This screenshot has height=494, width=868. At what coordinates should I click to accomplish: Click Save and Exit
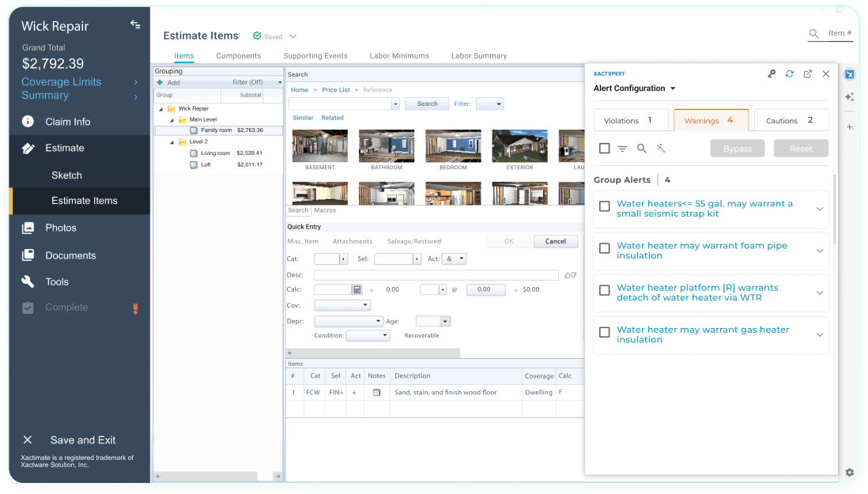[x=83, y=440]
